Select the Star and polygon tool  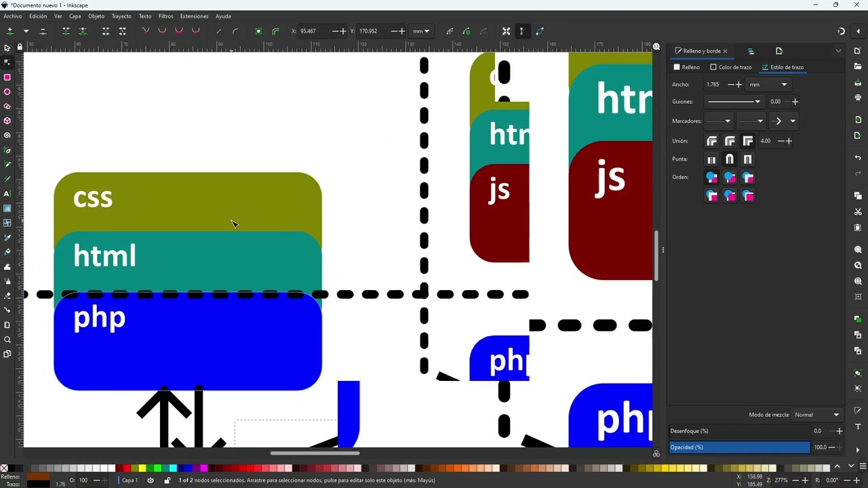[7, 106]
